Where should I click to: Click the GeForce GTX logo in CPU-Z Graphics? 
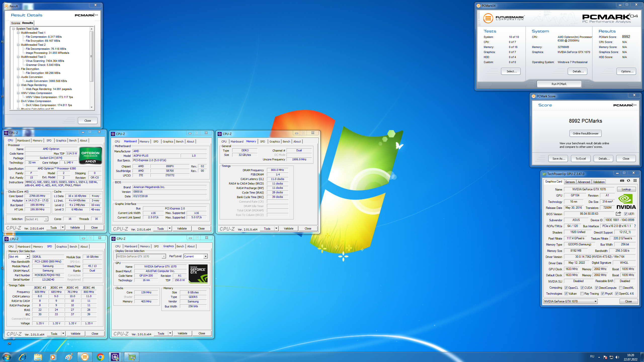click(198, 274)
